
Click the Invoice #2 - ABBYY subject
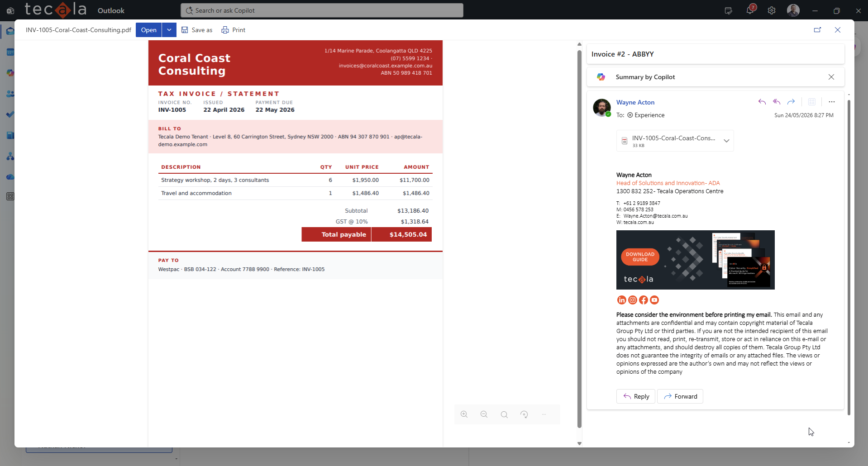622,54
